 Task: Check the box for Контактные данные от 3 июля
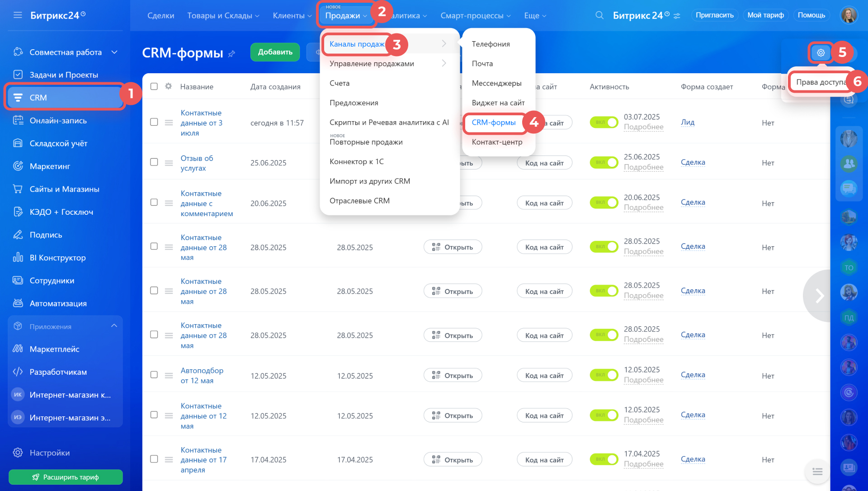point(154,122)
